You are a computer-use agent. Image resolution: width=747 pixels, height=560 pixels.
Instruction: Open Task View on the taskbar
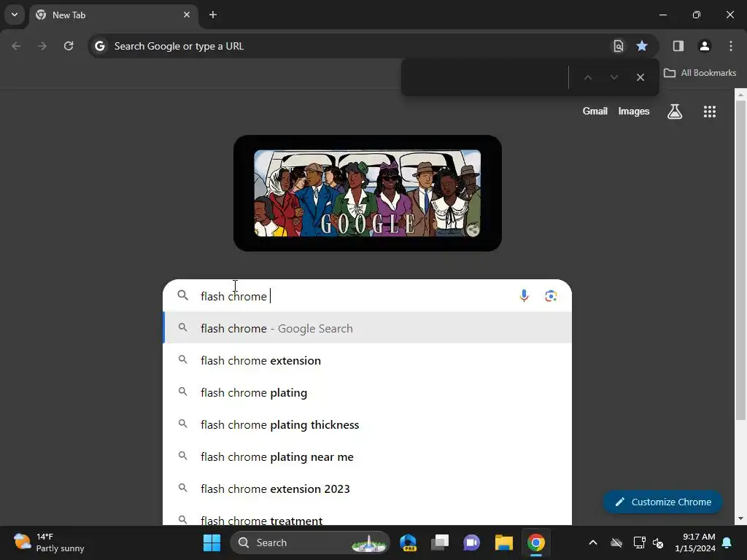pos(440,542)
